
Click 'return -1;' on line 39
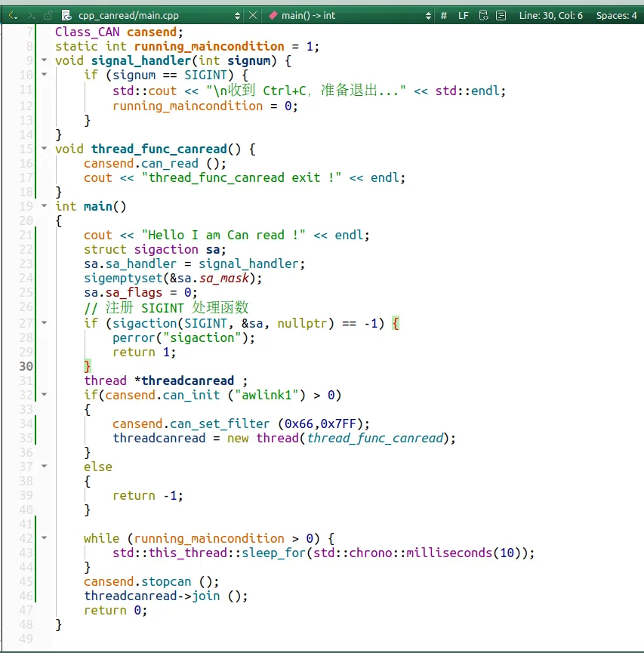(148, 495)
